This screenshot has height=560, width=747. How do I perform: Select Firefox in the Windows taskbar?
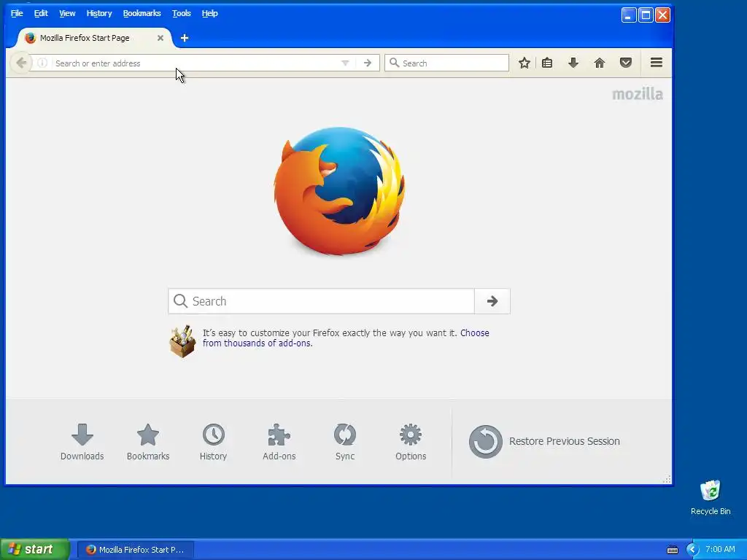(x=135, y=550)
